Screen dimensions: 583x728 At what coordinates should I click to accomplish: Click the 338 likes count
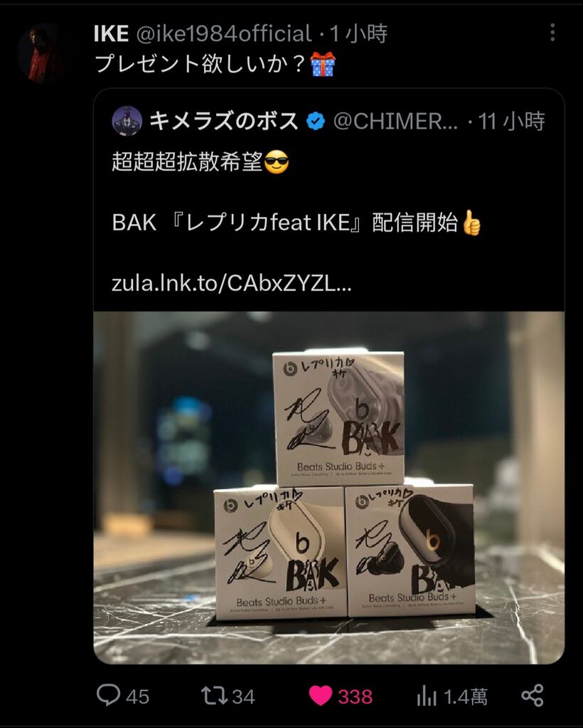pyautogui.click(x=355, y=697)
